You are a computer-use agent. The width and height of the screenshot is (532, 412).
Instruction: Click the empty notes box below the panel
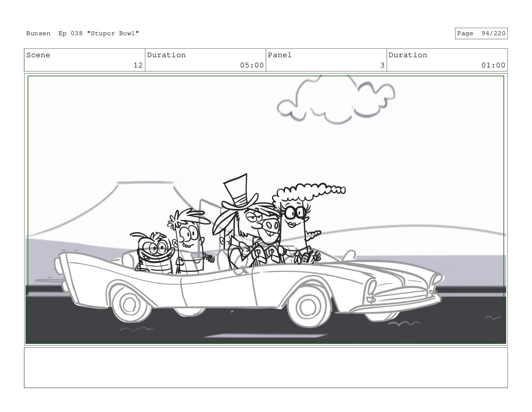[x=266, y=367]
